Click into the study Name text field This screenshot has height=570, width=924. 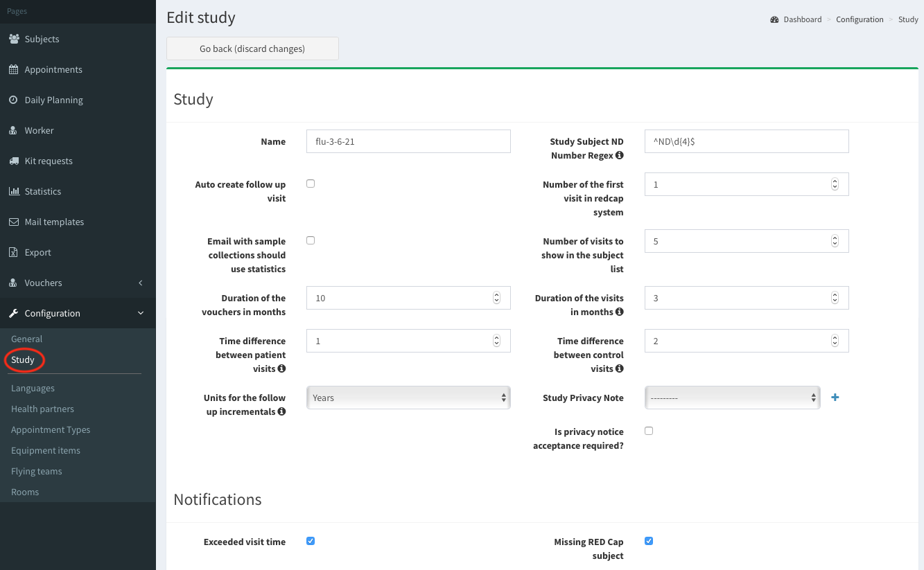(408, 141)
